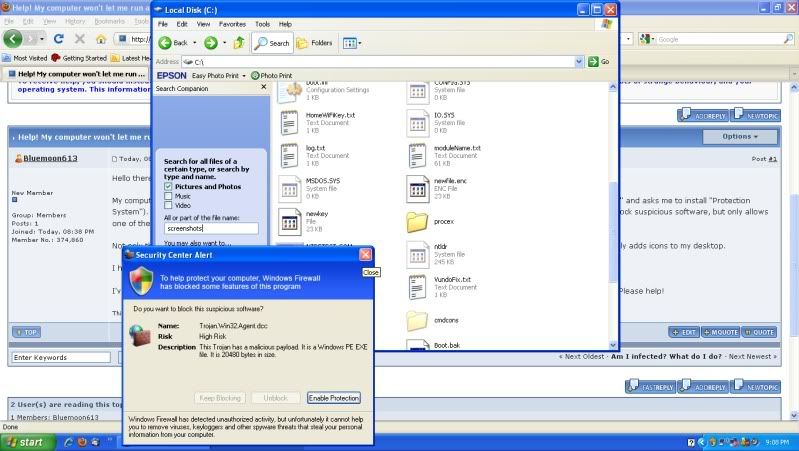Screen dimensions: 799x451
Task: Reload the page in the browser window
Action: click(x=59, y=39)
